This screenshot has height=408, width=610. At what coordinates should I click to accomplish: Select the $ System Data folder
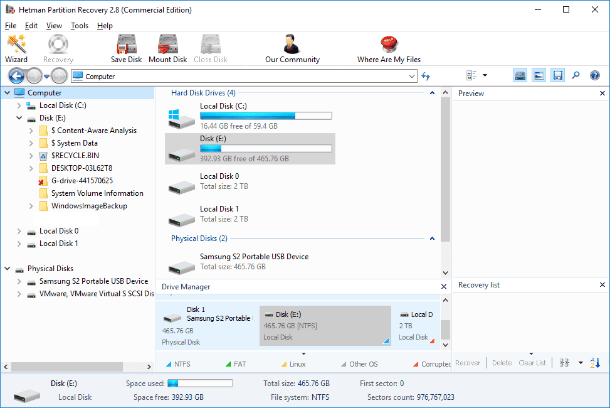(68, 143)
